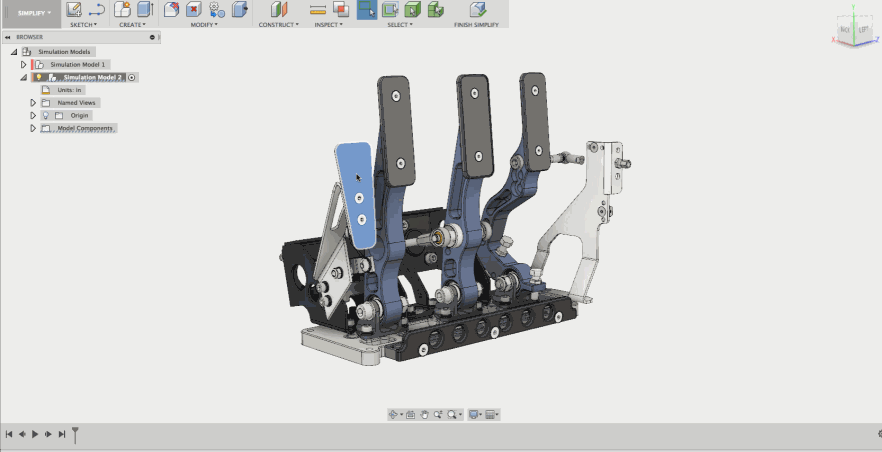882x452 pixels.
Task: Click the Orbit navigation icon
Action: 393,415
